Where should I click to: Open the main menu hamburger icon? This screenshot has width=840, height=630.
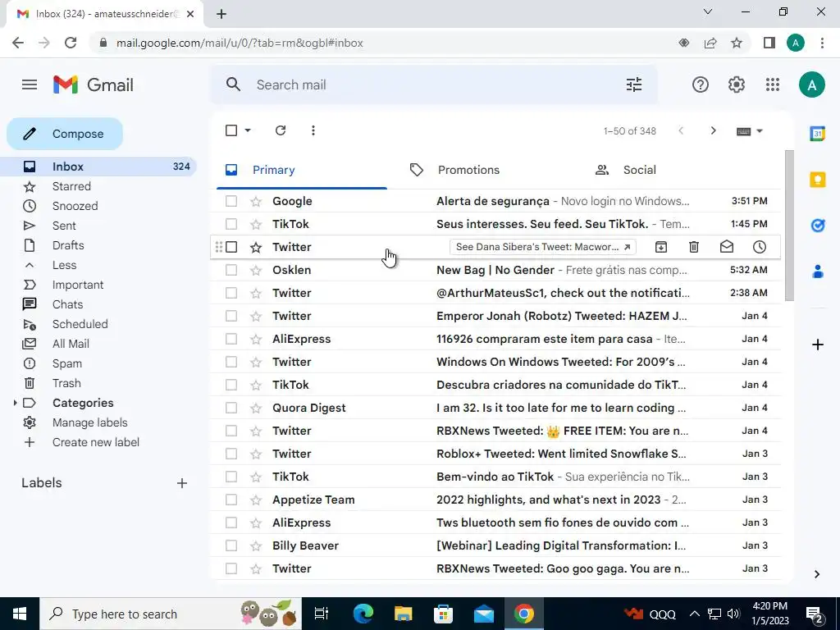click(30, 84)
